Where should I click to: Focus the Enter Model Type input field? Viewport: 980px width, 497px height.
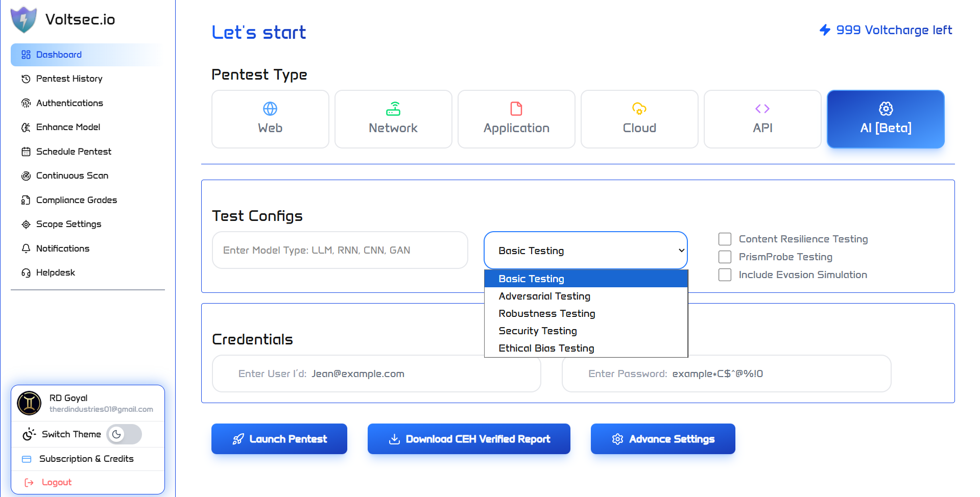coord(340,250)
